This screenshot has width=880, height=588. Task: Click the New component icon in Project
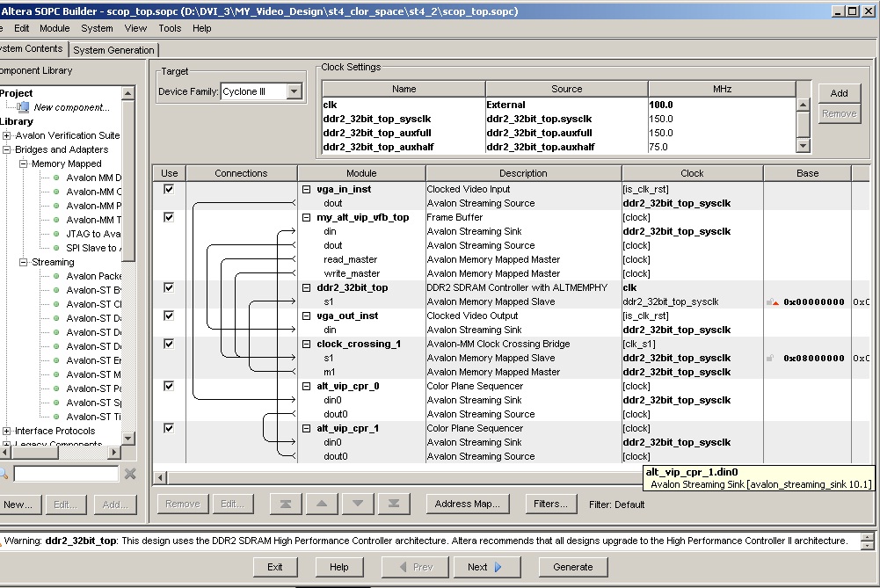pos(24,107)
